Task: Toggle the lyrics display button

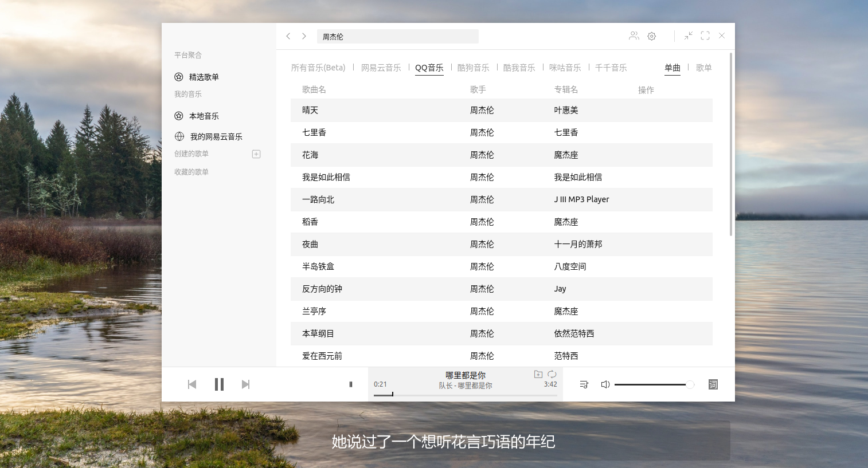Action: click(713, 384)
